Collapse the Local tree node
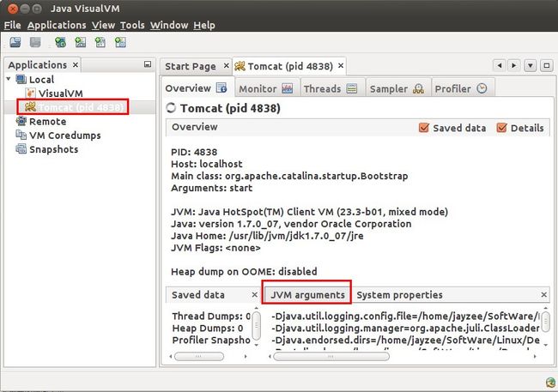Viewport: 558px width, 392px height. pyautogui.click(x=9, y=79)
